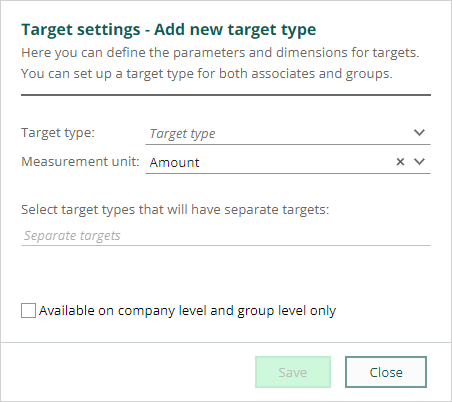
Task: Click the underline beneath the Target type dropdown
Action: 288,144
